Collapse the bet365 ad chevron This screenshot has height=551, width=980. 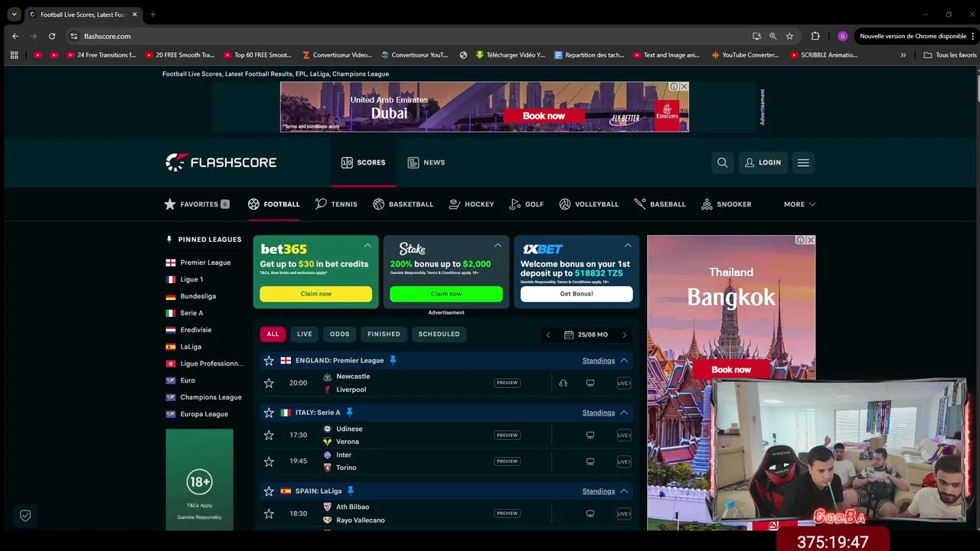(x=367, y=246)
